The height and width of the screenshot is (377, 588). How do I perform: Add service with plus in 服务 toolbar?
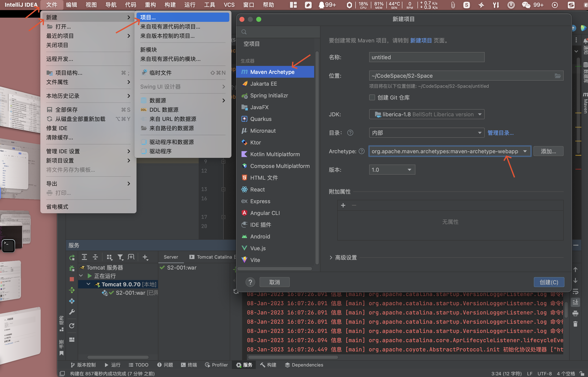click(145, 257)
